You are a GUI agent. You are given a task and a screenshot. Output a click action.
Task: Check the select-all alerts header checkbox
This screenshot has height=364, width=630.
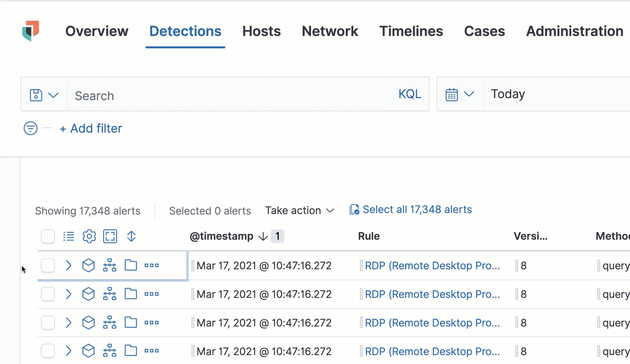pos(48,237)
